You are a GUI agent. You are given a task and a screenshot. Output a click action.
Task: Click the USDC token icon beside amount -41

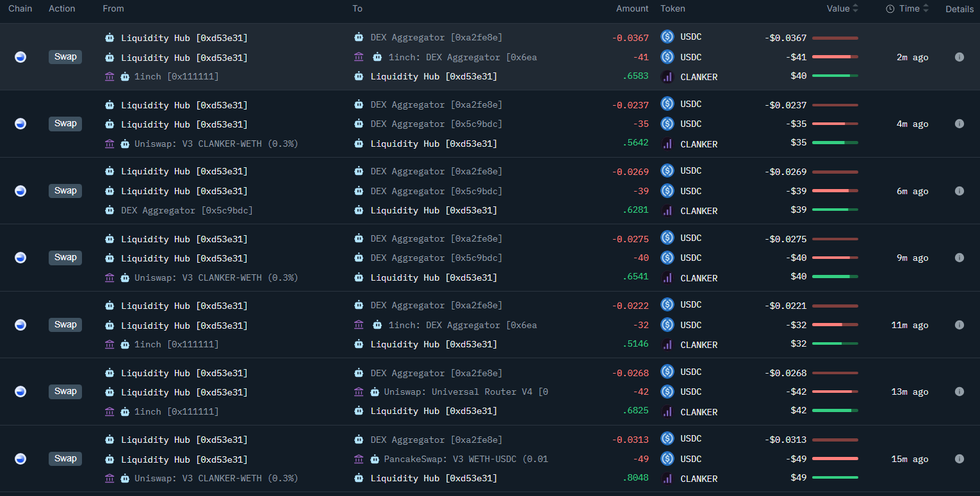click(x=667, y=57)
